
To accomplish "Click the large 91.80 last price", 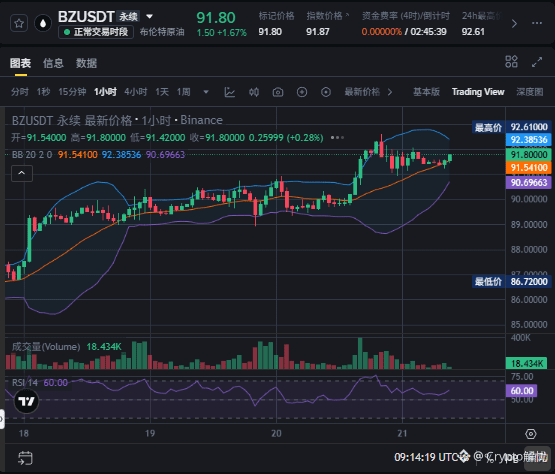I will pos(216,18).
